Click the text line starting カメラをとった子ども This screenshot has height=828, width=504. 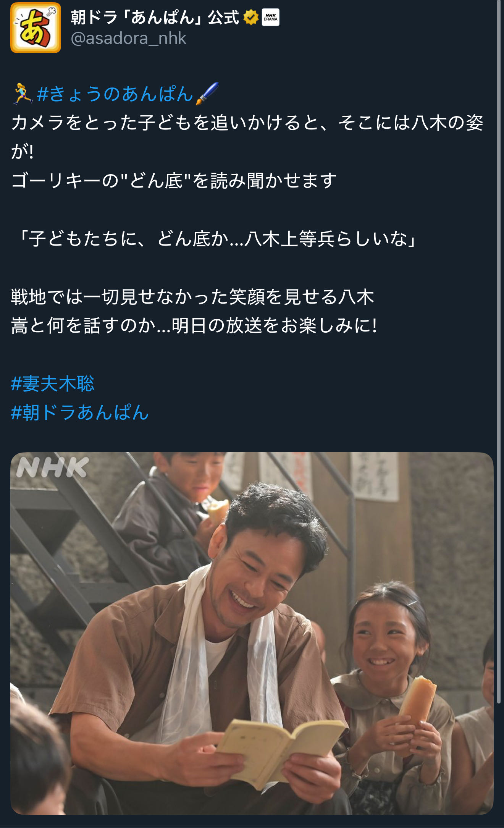click(247, 123)
